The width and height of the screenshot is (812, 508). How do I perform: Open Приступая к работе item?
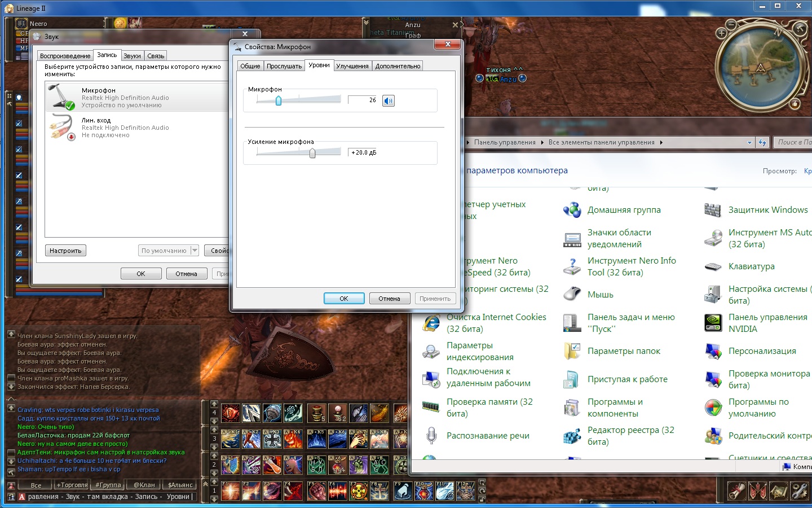pos(615,379)
